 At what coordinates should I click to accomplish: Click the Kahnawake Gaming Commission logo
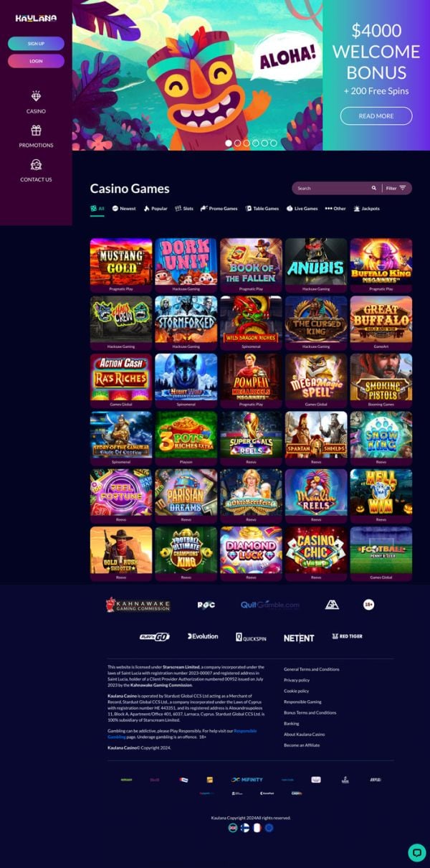[138, 605]
